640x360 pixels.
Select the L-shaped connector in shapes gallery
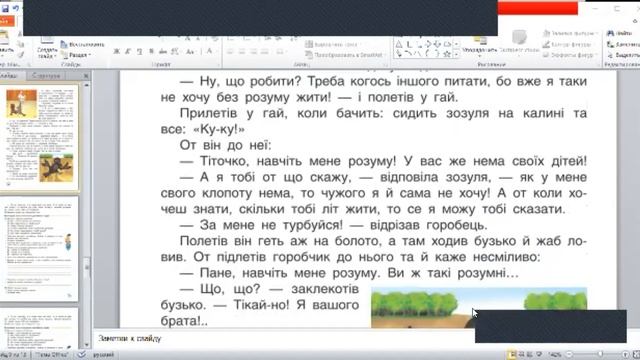pos(409,44)
